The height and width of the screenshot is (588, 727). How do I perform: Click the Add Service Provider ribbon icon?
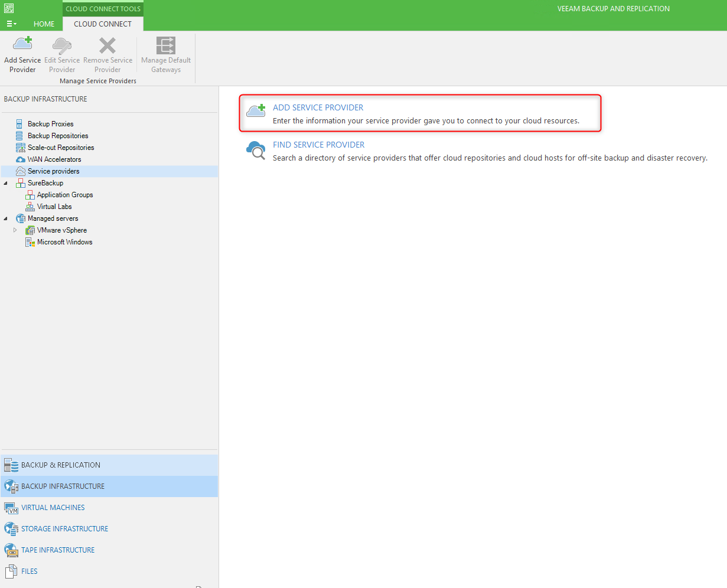(22, 45)
